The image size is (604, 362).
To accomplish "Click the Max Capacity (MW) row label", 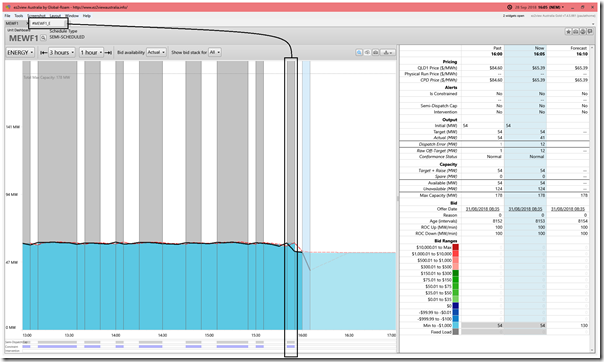I will [438, 196].
